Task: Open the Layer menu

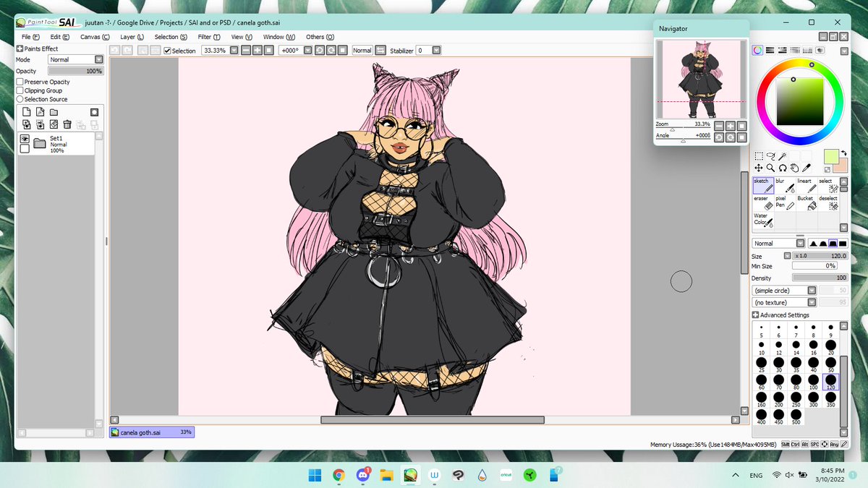Action: point(132,37)
